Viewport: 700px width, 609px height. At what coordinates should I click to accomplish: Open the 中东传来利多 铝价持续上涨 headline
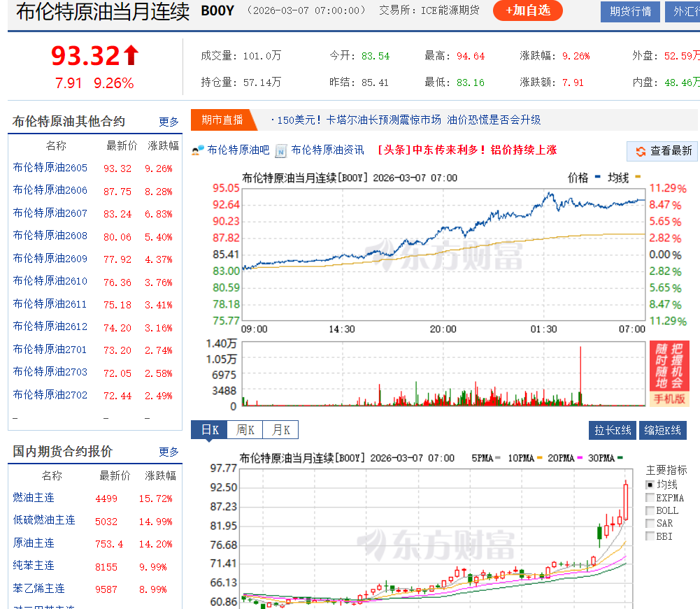click(x=467, y=150)
